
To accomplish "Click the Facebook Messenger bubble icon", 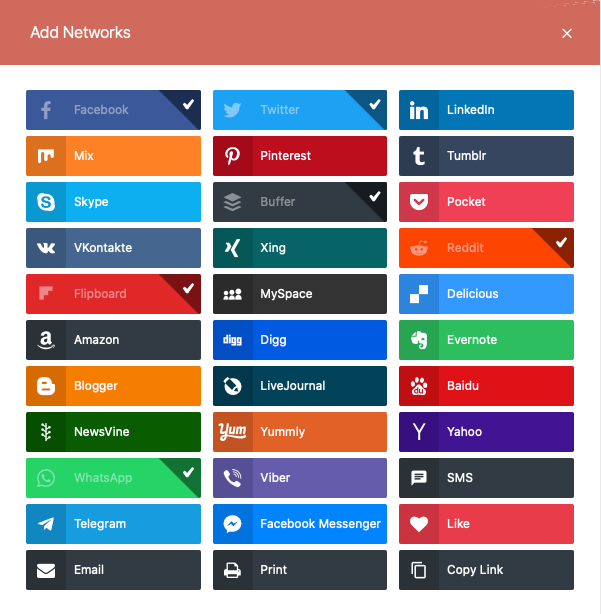I will (x=233, y=524).
